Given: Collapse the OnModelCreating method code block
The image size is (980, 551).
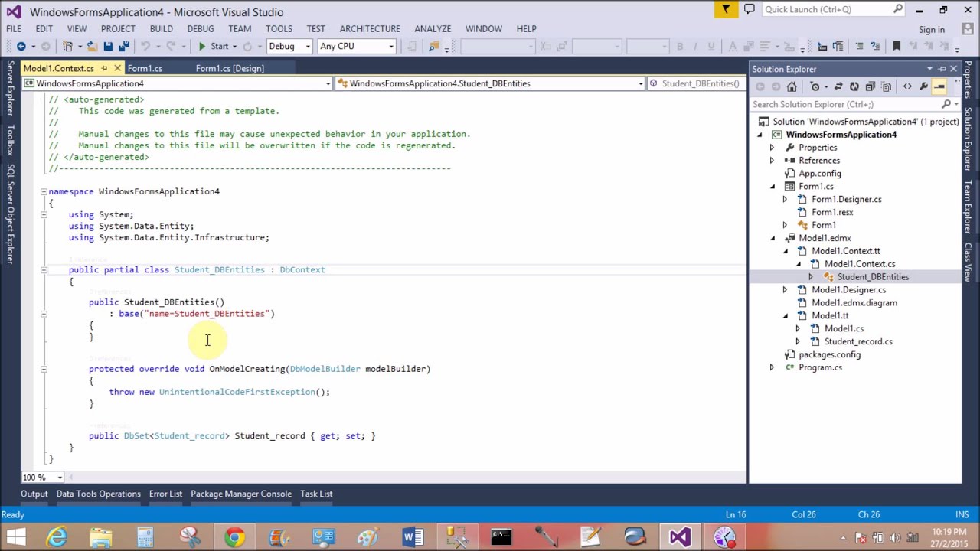Looking at the screenshot, I should click(44, 369).
